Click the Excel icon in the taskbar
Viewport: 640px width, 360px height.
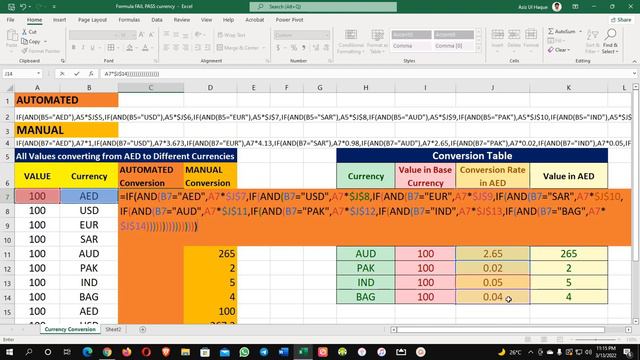pos(303,352)
